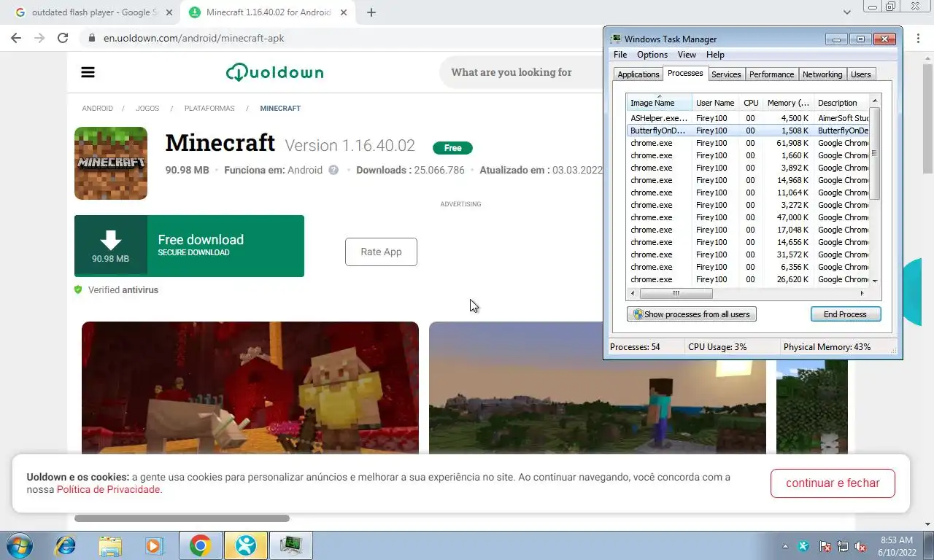934x560 pixels.
Task: Select the Minecraft 1.16.40.02 browser tab
Action: coord(268,12)
